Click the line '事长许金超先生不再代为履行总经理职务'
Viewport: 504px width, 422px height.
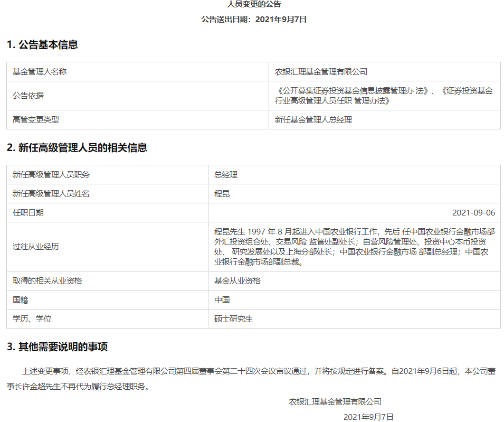pos(79,386)
